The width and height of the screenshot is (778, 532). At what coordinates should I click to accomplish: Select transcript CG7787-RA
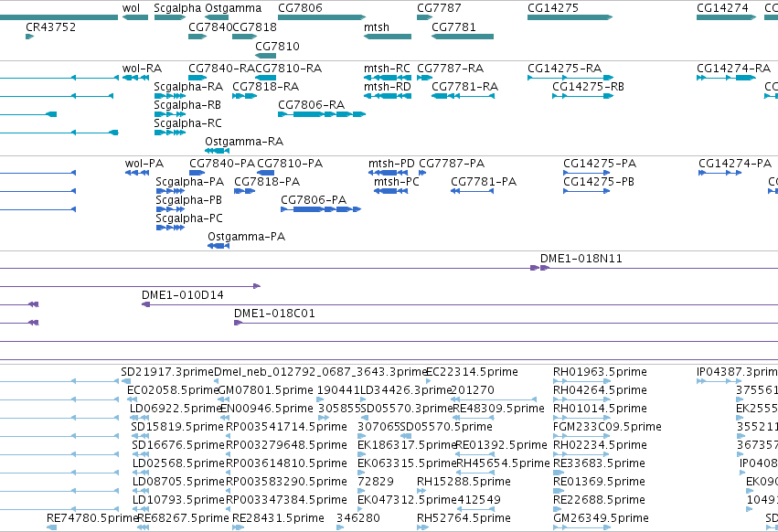(x=425, y=78)
